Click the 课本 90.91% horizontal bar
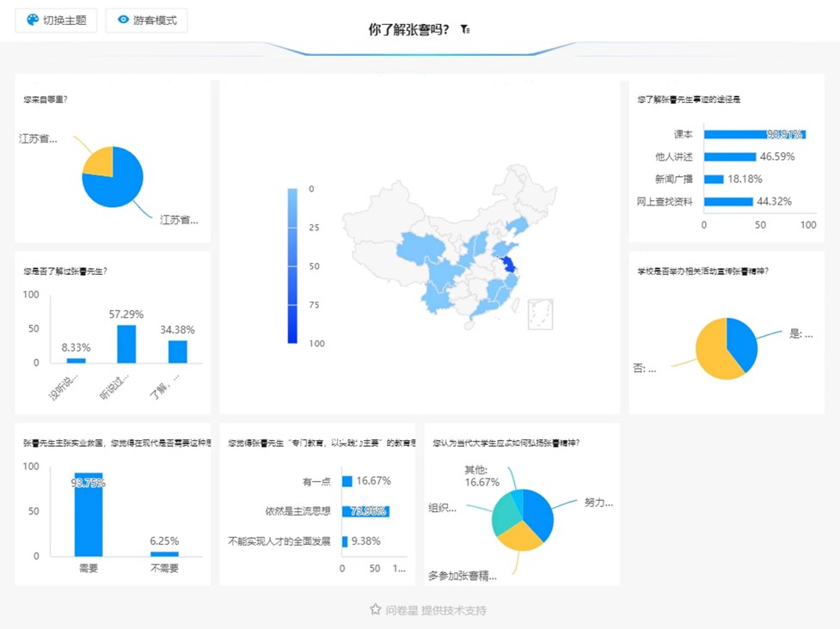Viewport: 840px width, 629px height. point(755,134)
